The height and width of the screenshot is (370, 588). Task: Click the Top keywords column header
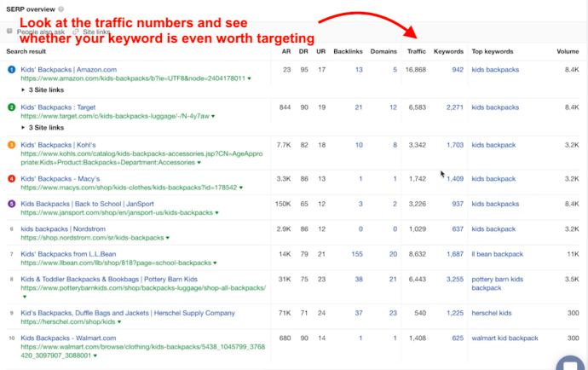tap(493, 51)
